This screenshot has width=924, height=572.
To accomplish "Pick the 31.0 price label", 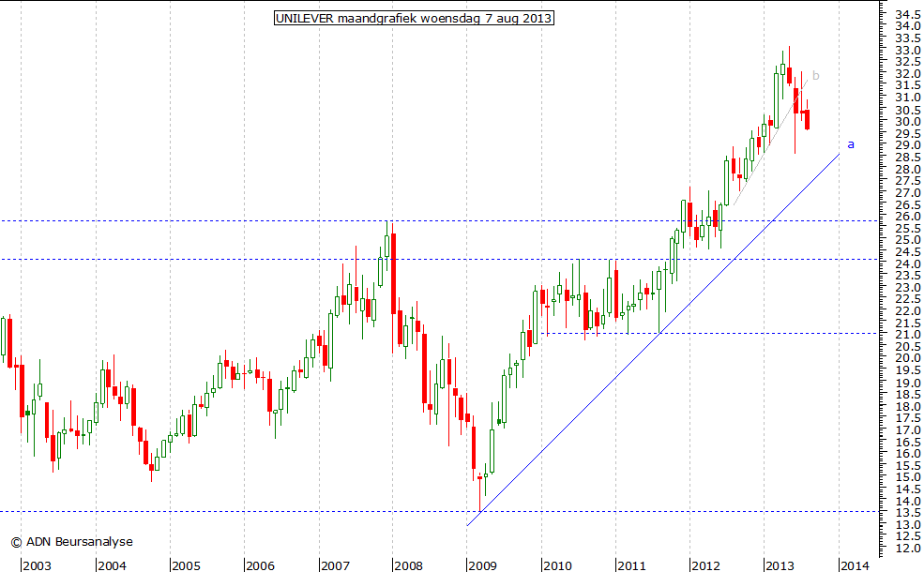I will pyautogui.click(x=907, y=98).
